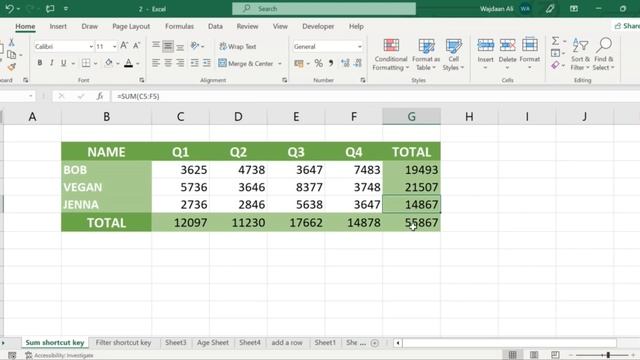The image size is (640, 360).
Task: Open Sort & Filter menu
Action: click(580, 54)
